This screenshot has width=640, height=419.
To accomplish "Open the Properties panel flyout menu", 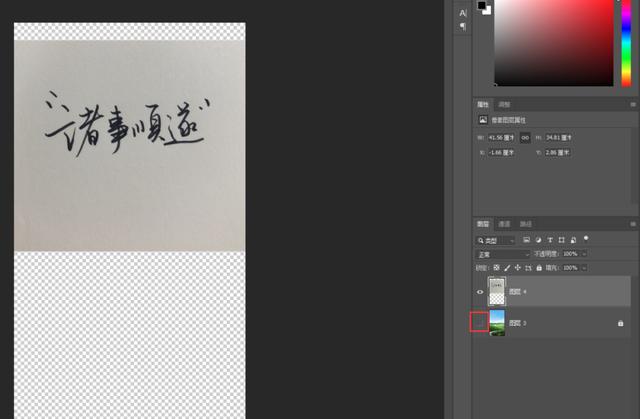I will coord(633,105).
